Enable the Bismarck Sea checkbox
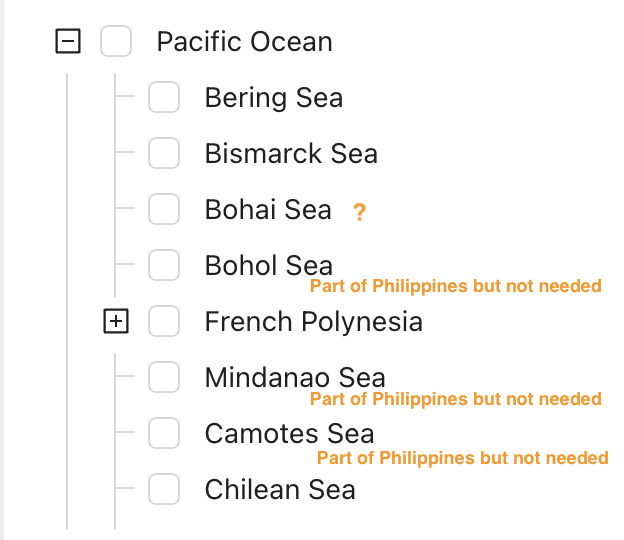This screenshot has height=540, width=624. click(164, 154)
